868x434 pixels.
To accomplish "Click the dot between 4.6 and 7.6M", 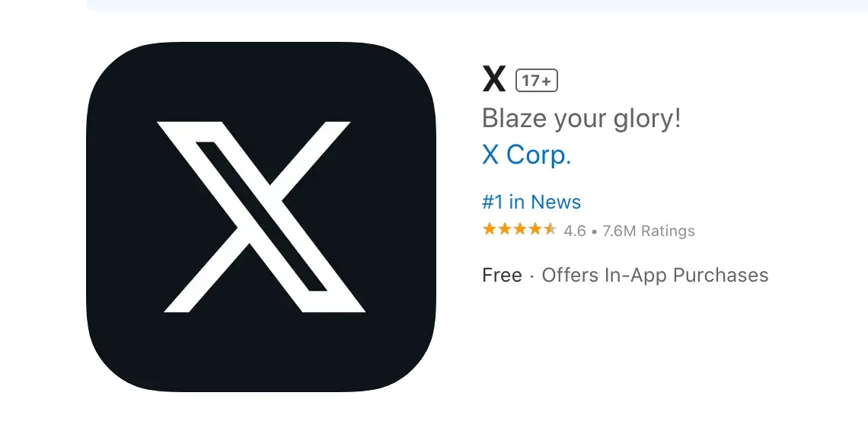I will (x=594, y=231).
